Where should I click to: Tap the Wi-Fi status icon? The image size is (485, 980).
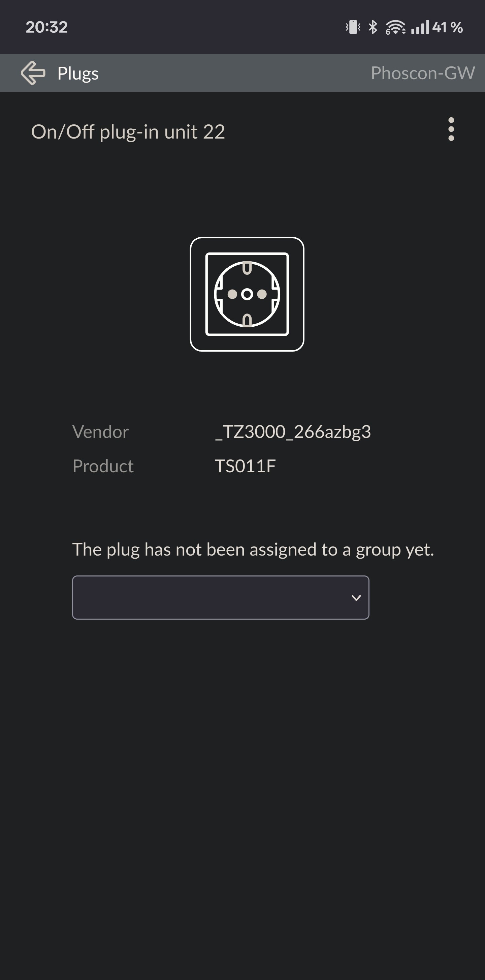[x=395, y=27]
